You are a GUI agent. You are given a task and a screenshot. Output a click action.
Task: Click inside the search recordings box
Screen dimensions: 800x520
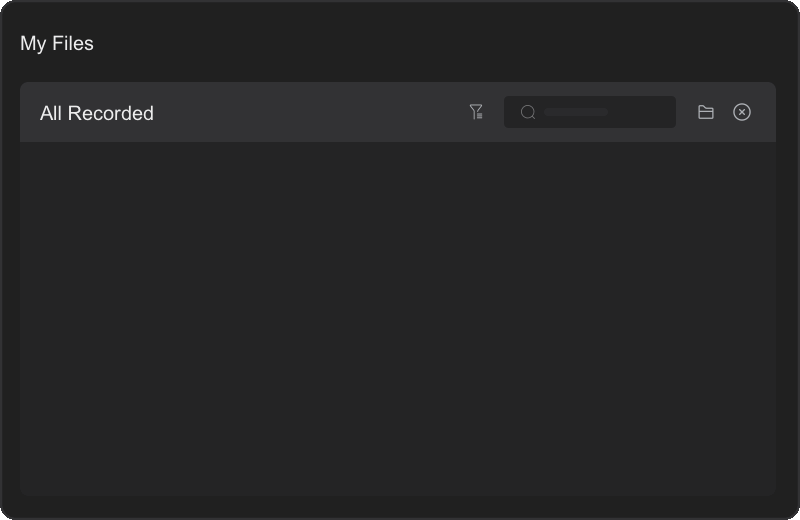[600, 112]
